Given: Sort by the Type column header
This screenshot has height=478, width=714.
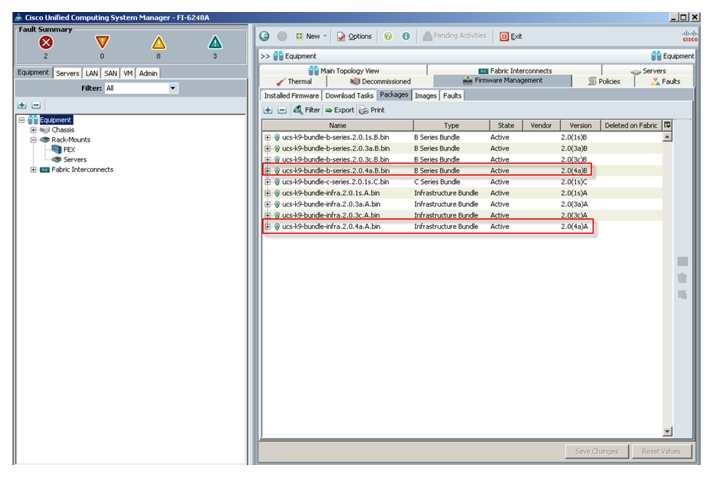Looking at the screenshot, I should point(451,125).
